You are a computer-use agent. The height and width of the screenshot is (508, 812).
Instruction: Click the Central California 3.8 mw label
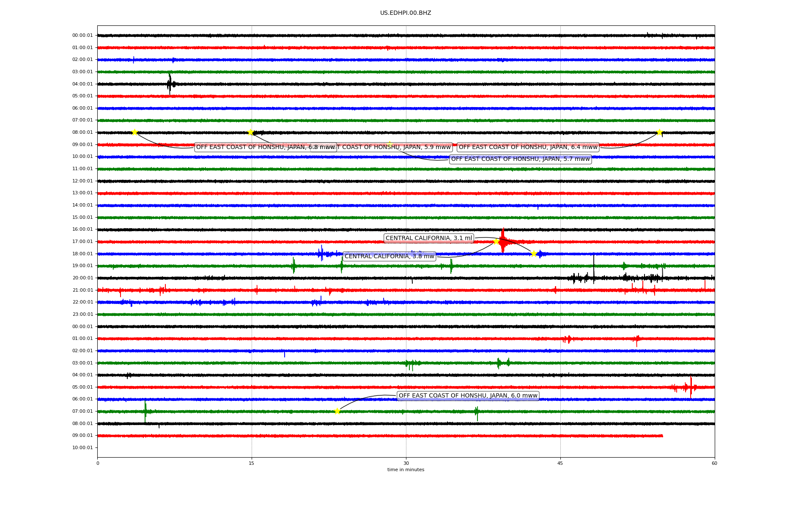click(x=389, y=257)
